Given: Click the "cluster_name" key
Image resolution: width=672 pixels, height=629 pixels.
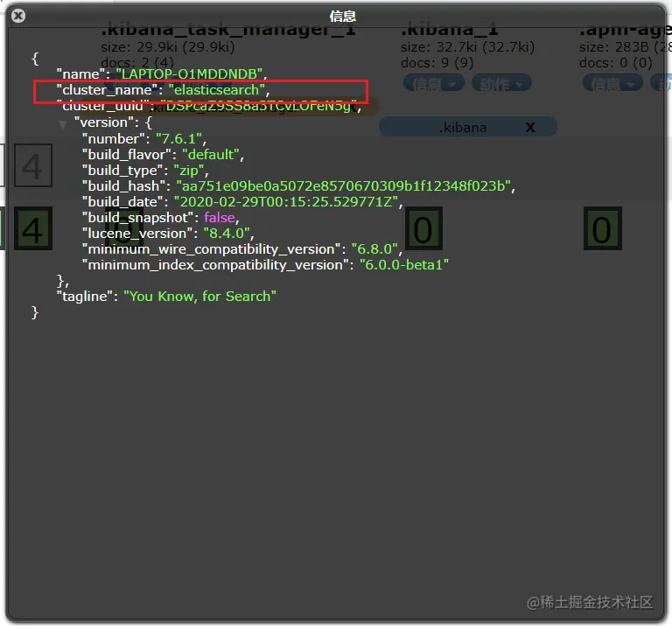Looking at the screenshot, I should click(107, 90).
